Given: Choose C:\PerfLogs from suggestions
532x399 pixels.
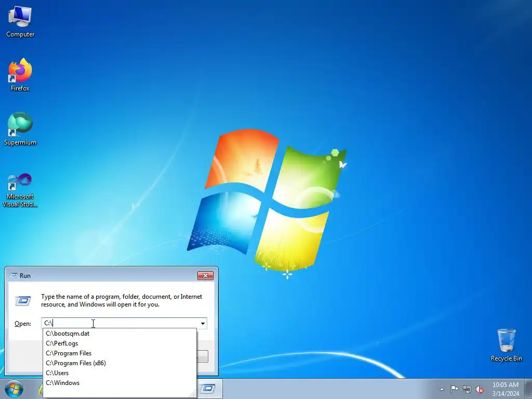Looking at the screenshot, I should pos(119,343).
